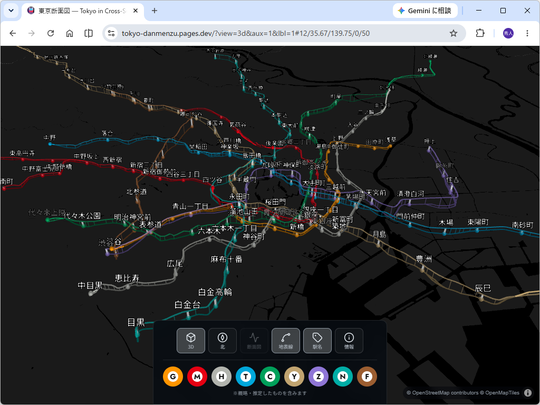Viewport: 540px width, 405px height.
Task: View site information icon in address bar
Action: click(x=111, y=33)
